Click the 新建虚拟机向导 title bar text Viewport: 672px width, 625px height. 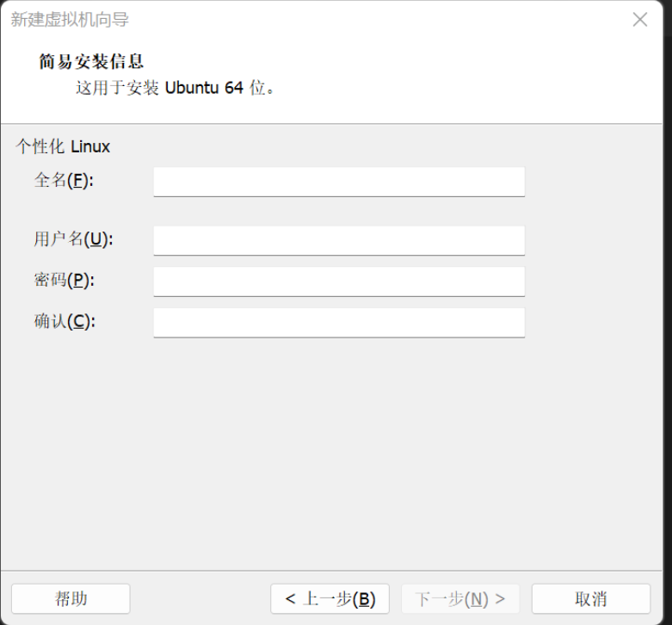[70, 20]
